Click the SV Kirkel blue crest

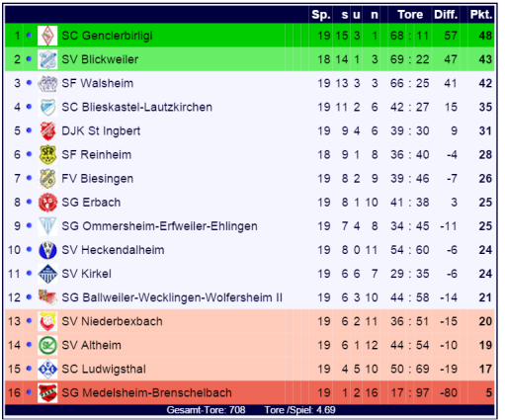point(47,274)
